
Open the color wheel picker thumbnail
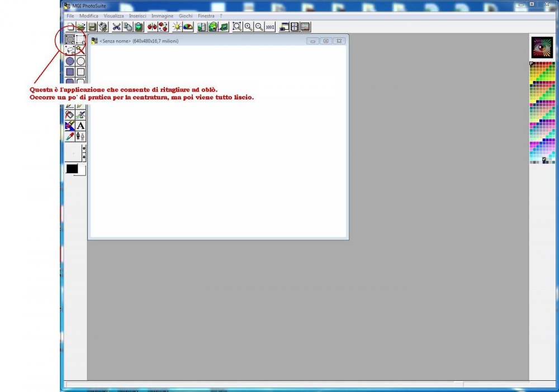[x=542, y=47]
